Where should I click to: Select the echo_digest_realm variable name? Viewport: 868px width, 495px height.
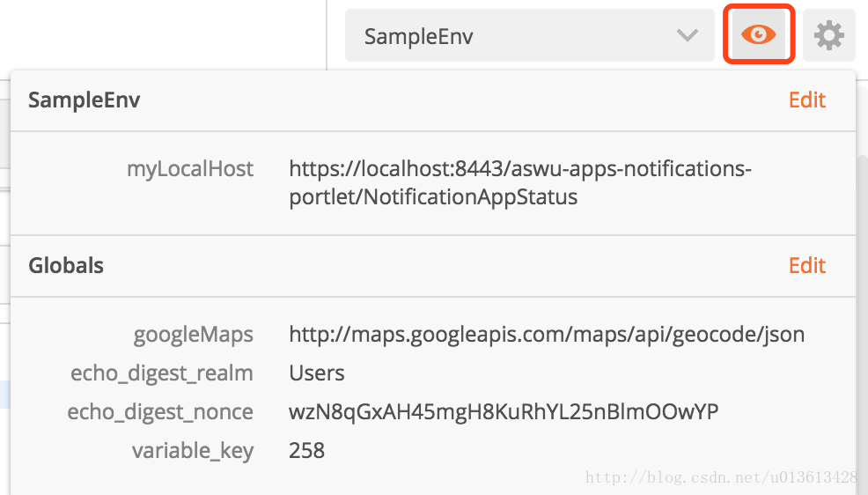[x=162, y=373]
